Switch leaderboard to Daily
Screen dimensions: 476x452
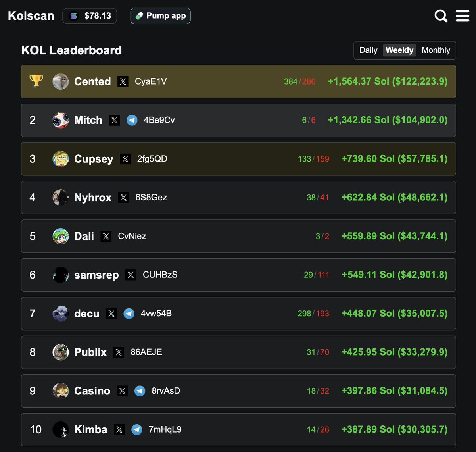368,50
